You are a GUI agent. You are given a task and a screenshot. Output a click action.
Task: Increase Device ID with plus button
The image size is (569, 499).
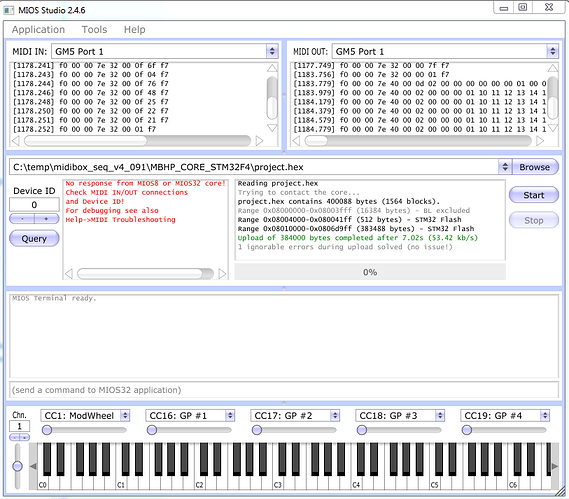click(x=46, y=219)
